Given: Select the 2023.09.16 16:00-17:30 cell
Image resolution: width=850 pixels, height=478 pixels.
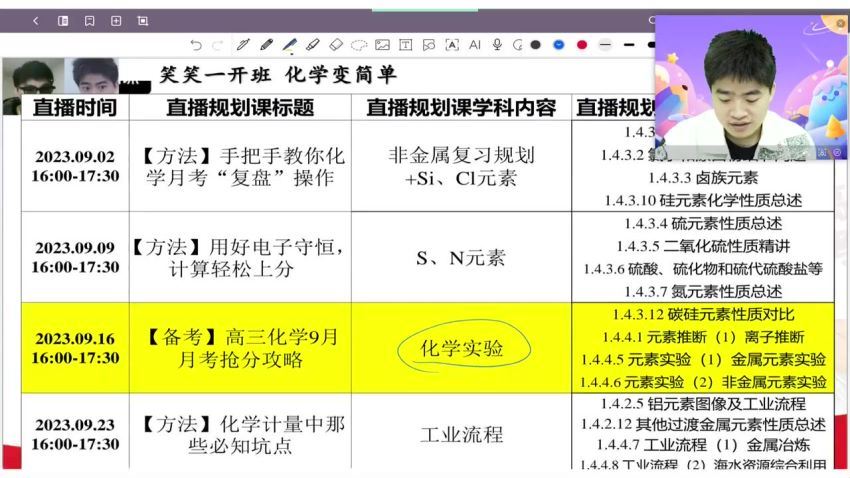Looking at the screenshot, I should click(75, 348).
